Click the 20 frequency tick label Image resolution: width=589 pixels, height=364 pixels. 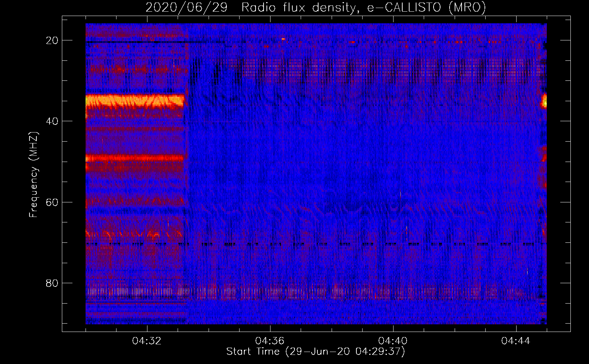[x=52, y=40]
